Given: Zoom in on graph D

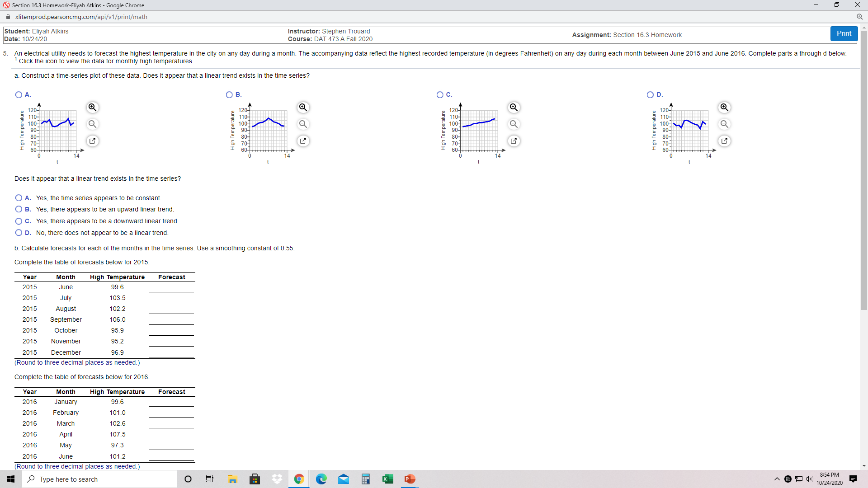Looking at the screenshot, I should [x=724, y=108].
